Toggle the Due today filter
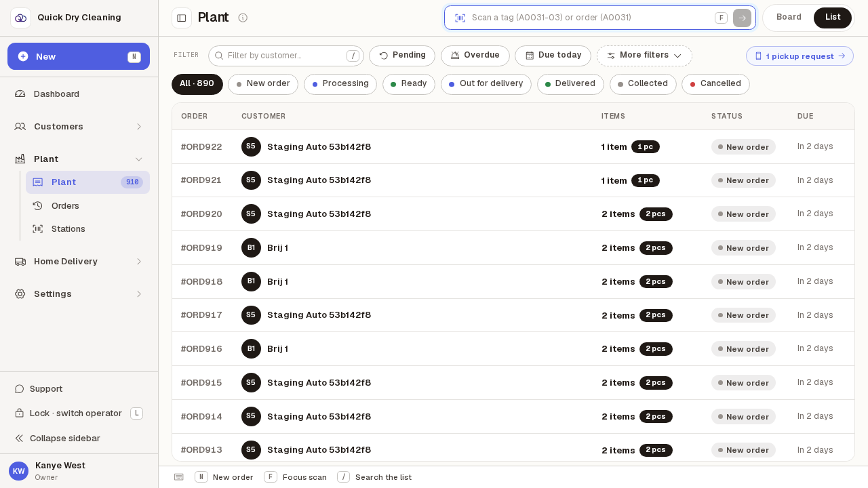 [553, 56]
